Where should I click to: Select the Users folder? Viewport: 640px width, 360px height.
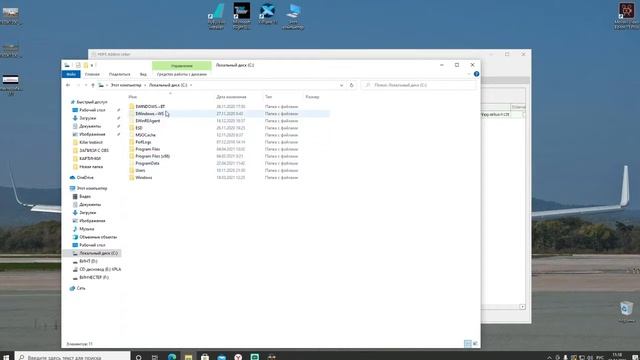tap(137, 171)
